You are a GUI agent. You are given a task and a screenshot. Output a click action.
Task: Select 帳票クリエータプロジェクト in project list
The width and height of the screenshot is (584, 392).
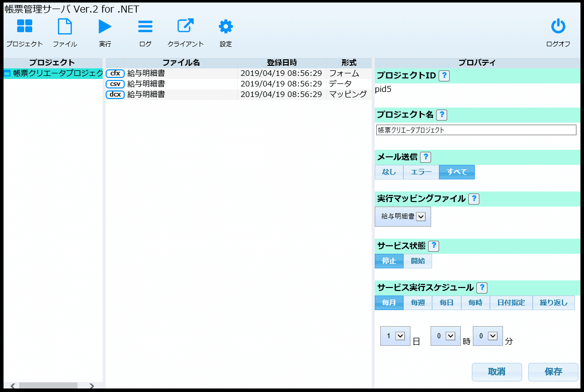[x=53, y=73]
